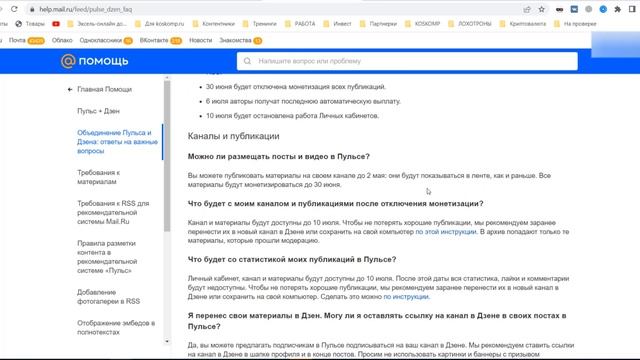640x360 pixels.
Task: Click bullet '6 июля авторы получат'
Action: pos(303,101)
